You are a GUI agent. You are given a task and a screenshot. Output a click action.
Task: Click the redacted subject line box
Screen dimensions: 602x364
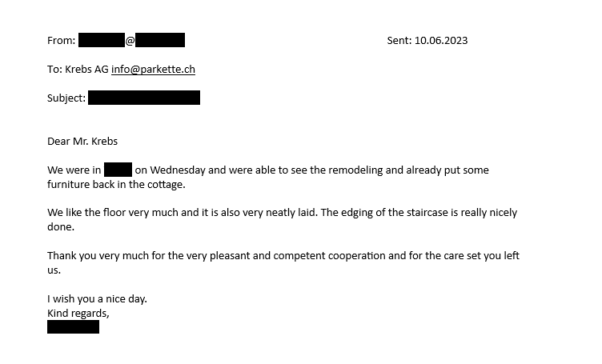(144, 98)
